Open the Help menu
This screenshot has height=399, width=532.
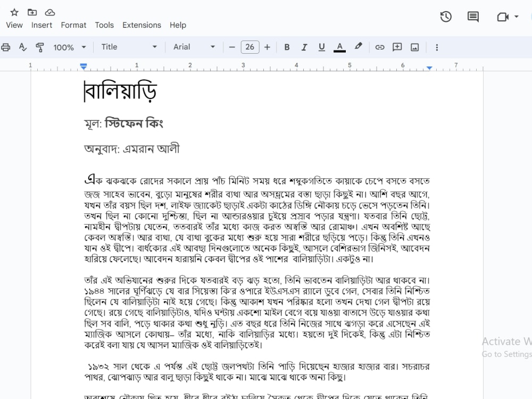click(178, 25)
